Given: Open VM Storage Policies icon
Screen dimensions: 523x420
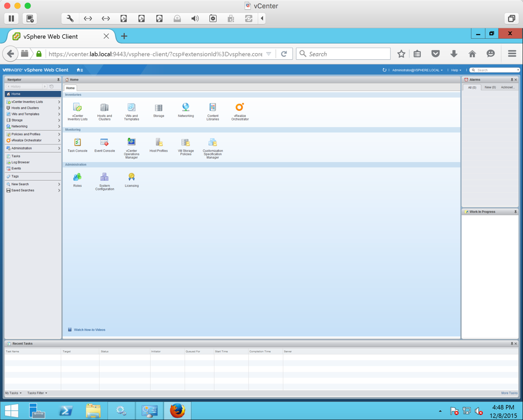Looking at the screenshot, I should pos(185,143).
